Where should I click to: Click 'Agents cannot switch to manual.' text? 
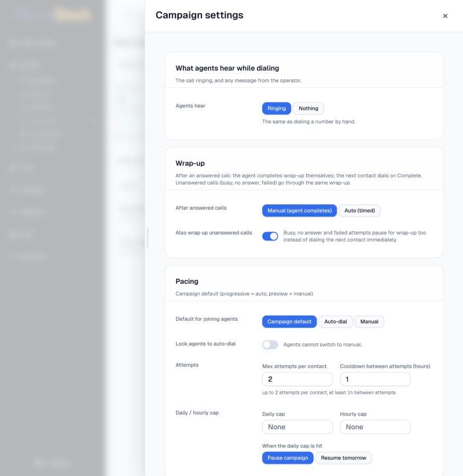pyautogui.click(x=322, y=345)
